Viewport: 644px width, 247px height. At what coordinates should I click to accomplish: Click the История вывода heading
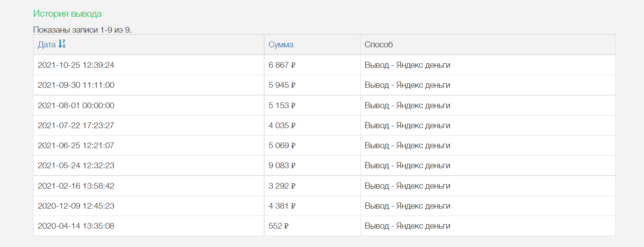pyautogui.click(x=67, y=13)
